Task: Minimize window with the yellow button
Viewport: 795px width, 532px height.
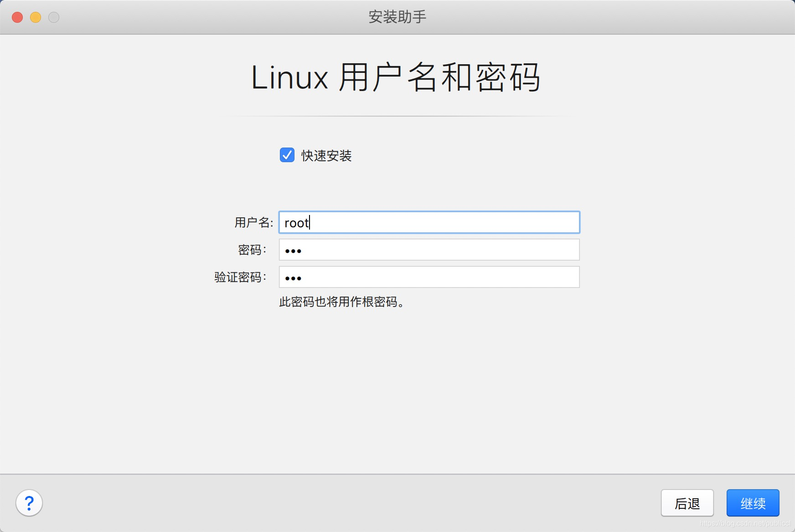Action: 36,17
